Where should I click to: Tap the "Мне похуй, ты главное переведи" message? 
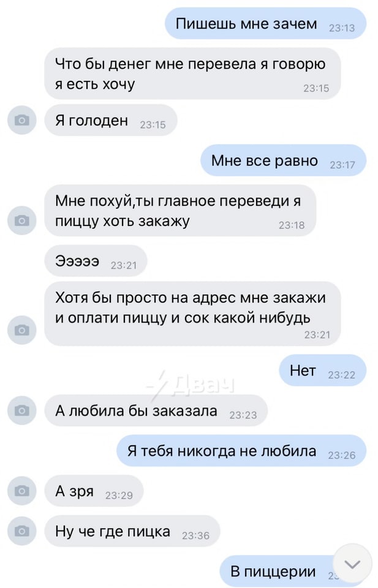click(x=180, y=210)
